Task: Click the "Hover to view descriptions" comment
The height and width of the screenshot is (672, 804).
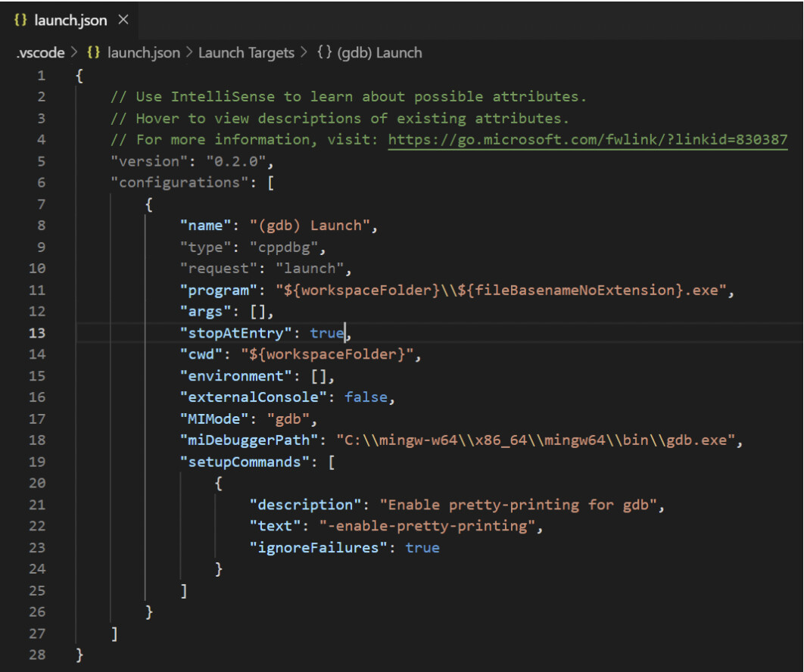Action: click(x=339, y=118)
